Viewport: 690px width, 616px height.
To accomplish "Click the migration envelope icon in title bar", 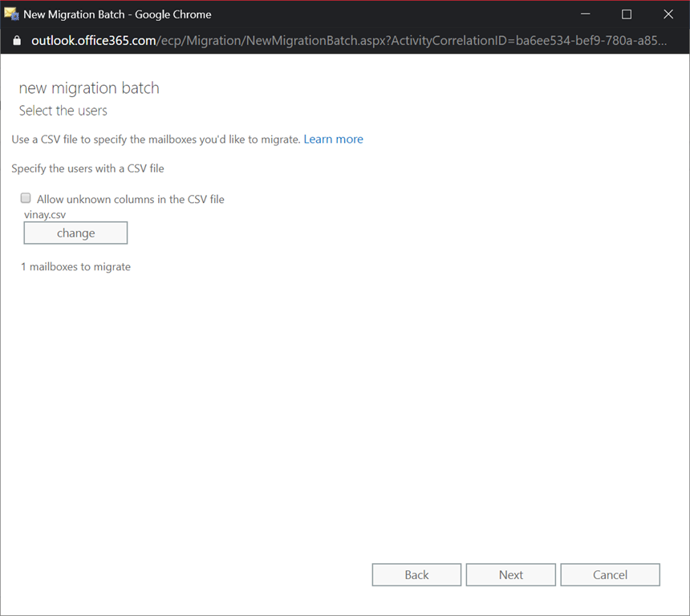I will 12,14.
